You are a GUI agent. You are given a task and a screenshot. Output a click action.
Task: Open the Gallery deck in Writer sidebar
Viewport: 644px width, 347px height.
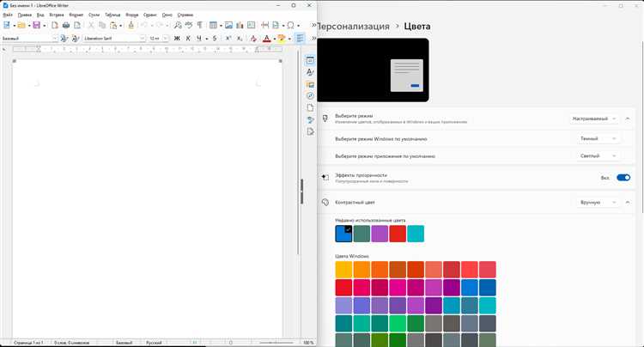[310, 84]
